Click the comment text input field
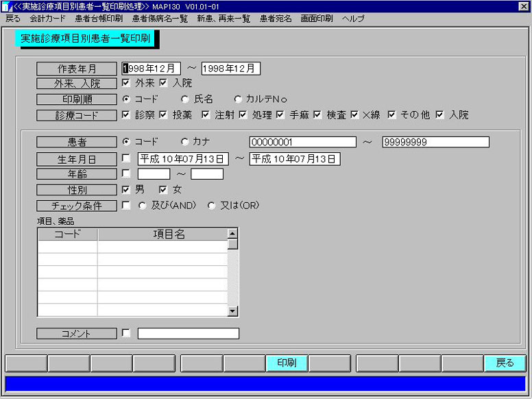Viewport: 532px width, 399px height. click(189, 334)
